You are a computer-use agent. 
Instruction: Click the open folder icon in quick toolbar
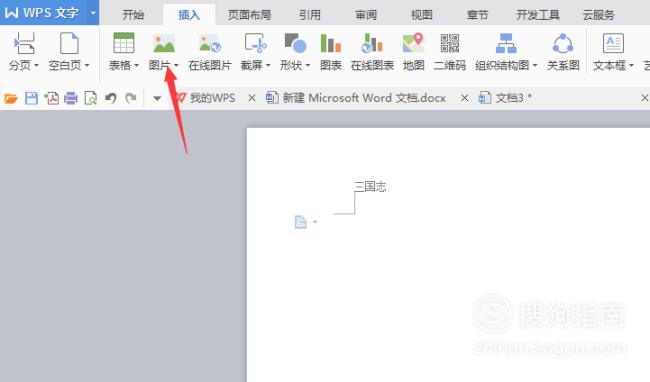11,98
